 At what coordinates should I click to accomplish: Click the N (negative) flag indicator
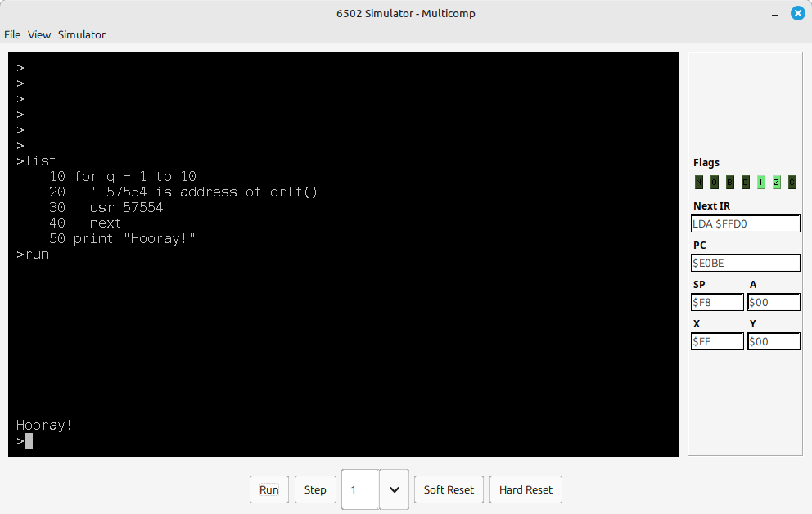coord(699,183)
